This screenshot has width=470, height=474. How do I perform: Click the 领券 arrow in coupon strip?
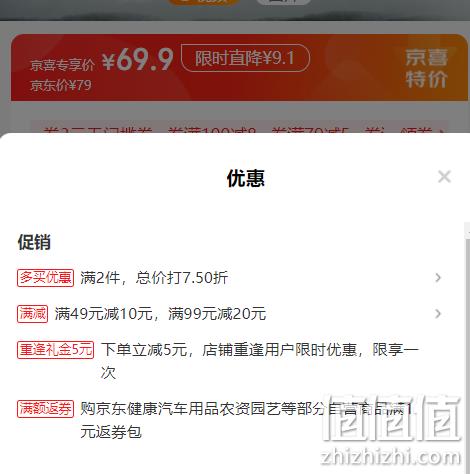click(422, 131)
